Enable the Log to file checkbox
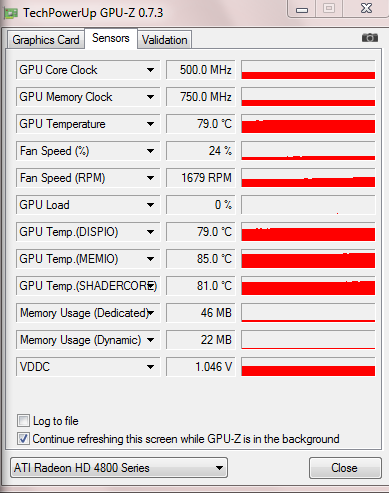 point(23,421)
